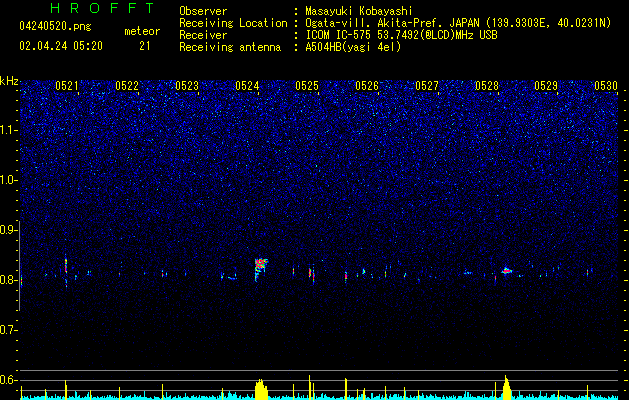Image resolution: width=629 pixels, height=400 pixels.
Task: Select the filename 04240520.png
Action: click(55, 26)
